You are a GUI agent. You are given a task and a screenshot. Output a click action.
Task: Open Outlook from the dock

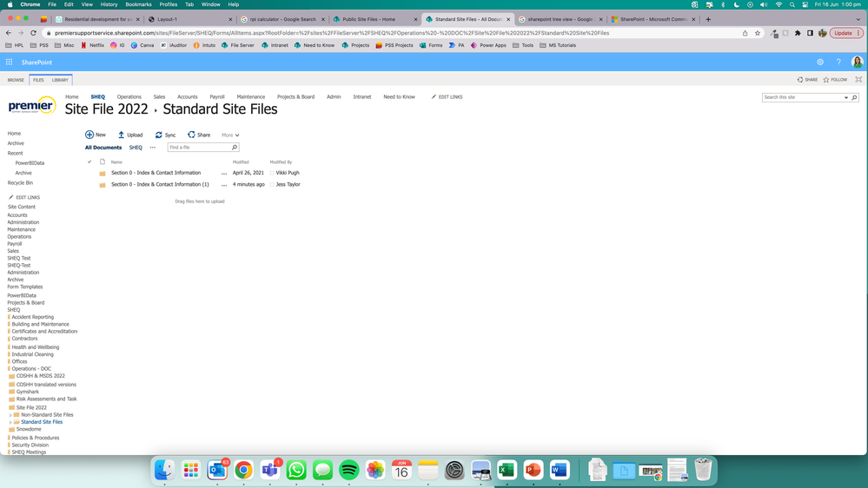pyautogui.click(x=217, y=471)
